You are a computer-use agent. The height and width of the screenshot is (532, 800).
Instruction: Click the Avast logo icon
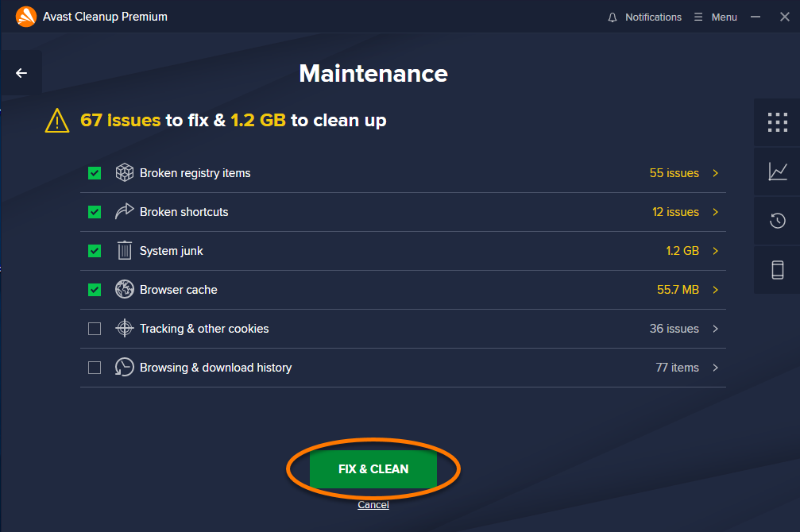coord(26,17)
